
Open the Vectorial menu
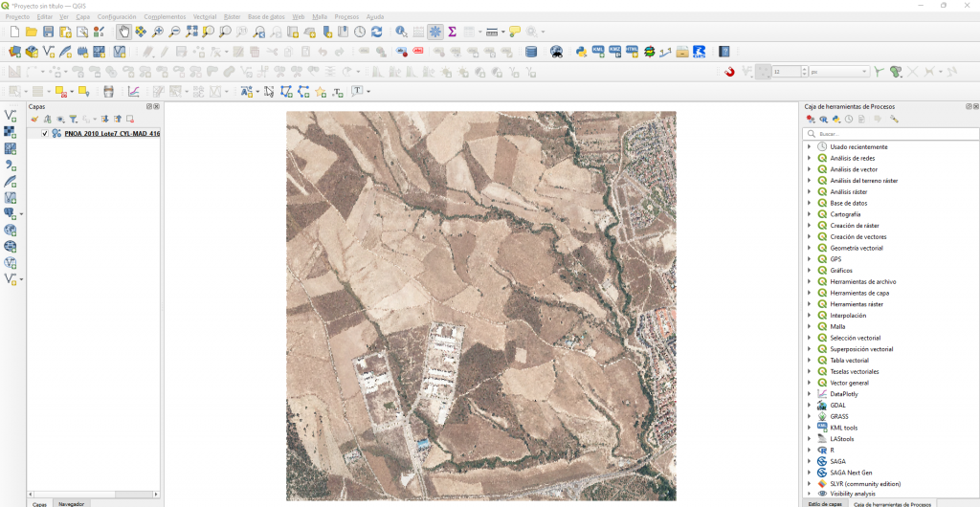point(205,17)
